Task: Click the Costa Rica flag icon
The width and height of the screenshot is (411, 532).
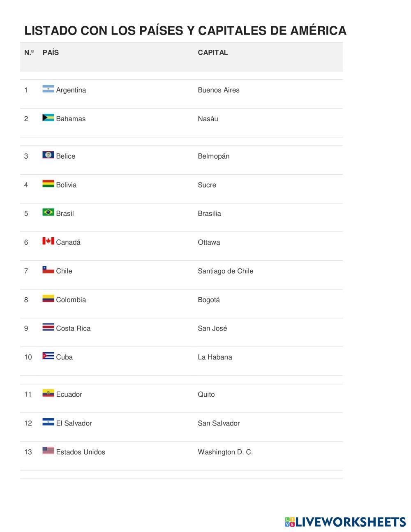Action: [48, 328]
